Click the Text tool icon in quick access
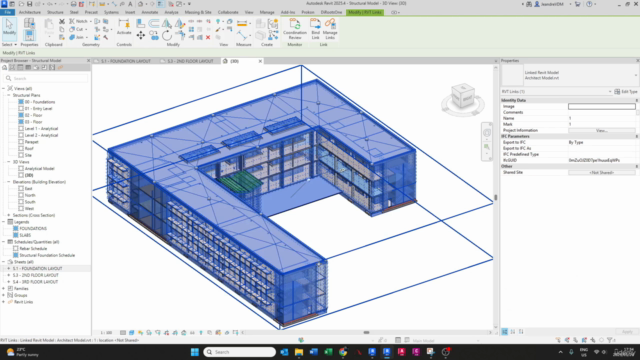 (130, 4)
